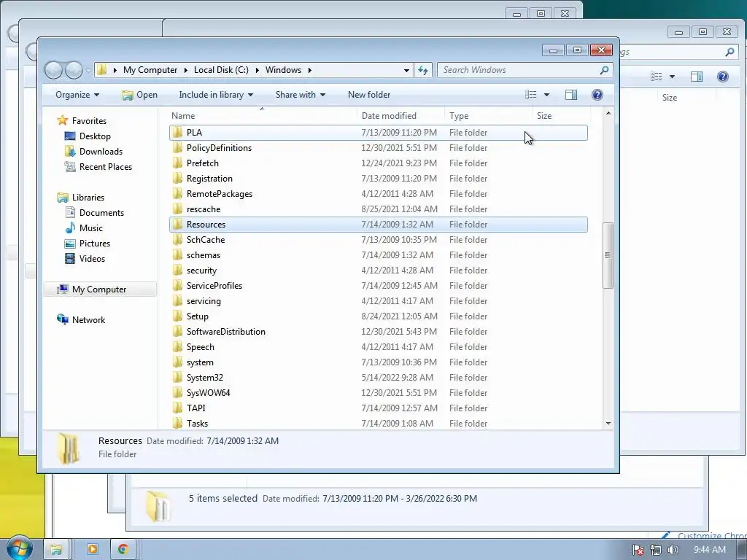The height and width of the screenshot is (560, 747).
Task: Open the Organize dropdown menu
Action: [77, 95]
